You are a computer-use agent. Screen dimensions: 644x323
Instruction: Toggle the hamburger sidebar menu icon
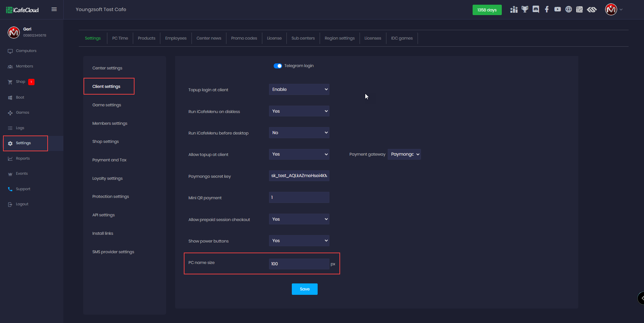[54, 9]
